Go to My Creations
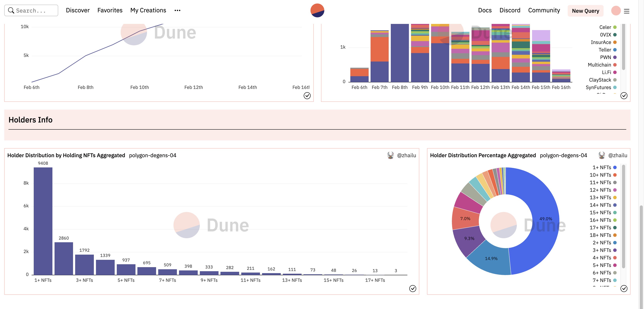The image size is (644, 309). (x=148, y=10)
